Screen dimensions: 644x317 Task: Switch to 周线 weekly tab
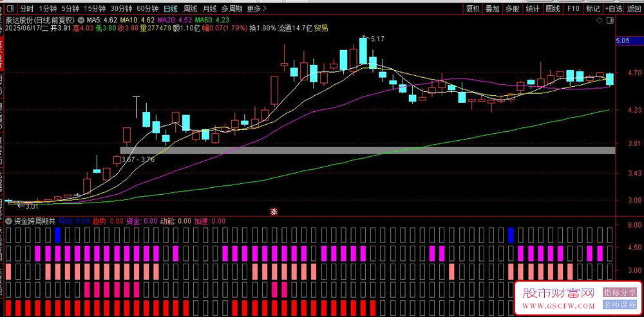(x=190, y=8)
